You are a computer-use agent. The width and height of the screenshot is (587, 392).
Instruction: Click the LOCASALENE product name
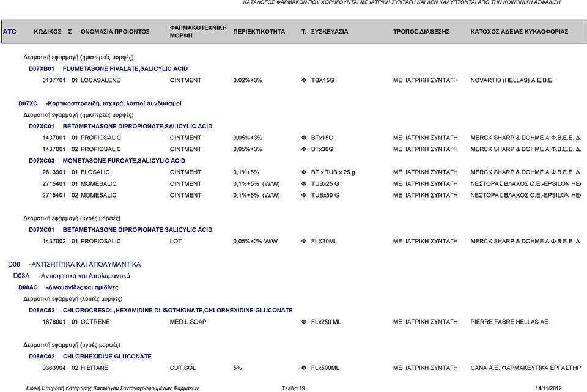click(100, 80)
